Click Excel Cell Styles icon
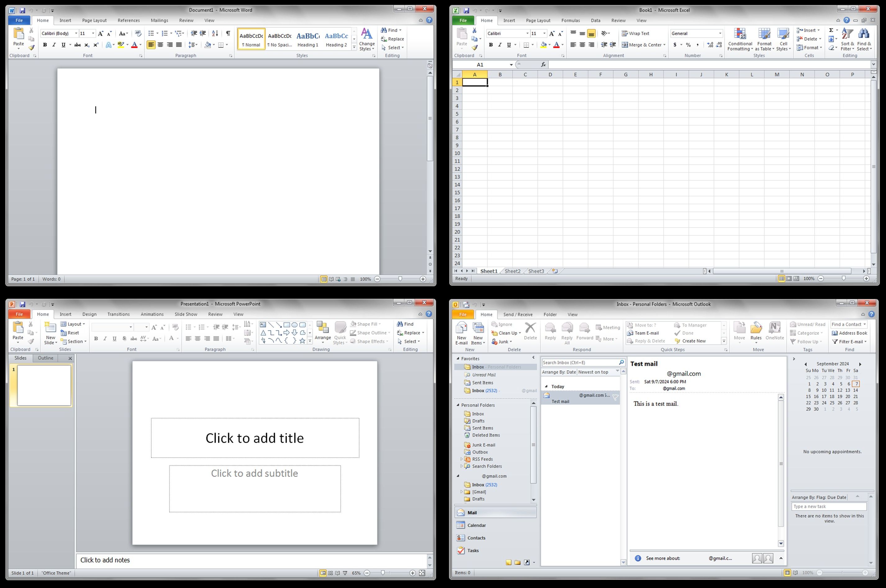 (783, 39)
